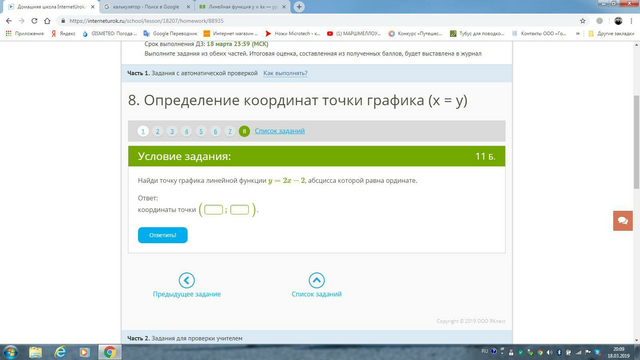The width and height of the screenshot is (640, 360).
Task: Click the Предыдущее задание left arrow icon
Action: pos(187,280)
